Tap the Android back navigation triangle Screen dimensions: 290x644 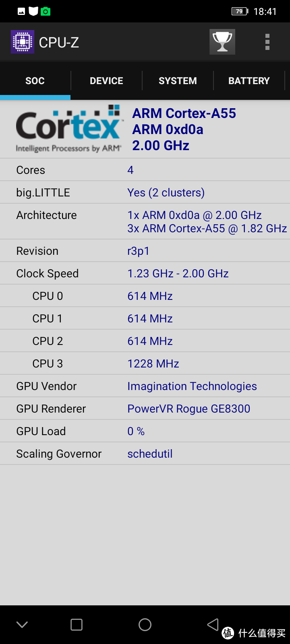coord(213,624)
